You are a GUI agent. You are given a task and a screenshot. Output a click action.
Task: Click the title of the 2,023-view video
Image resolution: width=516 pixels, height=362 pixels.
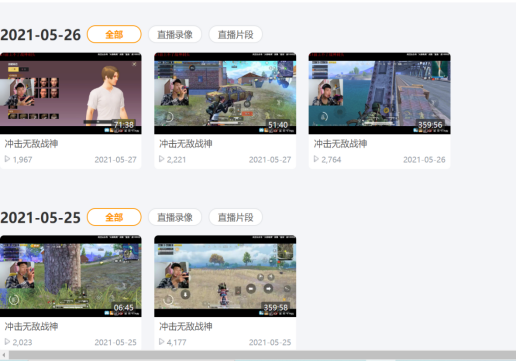31,326
